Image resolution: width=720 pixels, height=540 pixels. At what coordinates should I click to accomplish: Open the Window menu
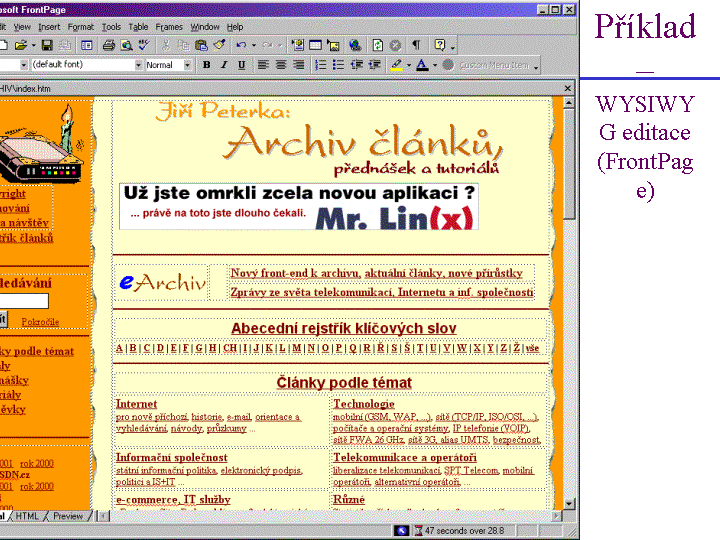pyautogui.click(x=205, y=27)
